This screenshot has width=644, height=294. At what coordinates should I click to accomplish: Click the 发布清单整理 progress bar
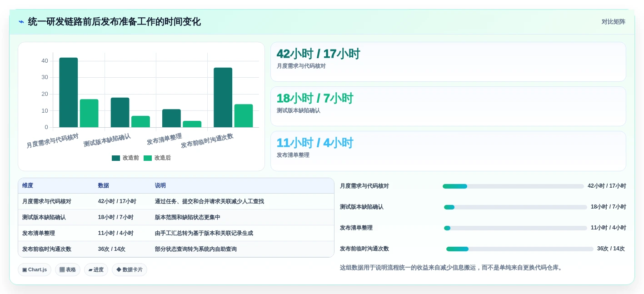coord(515,228)
